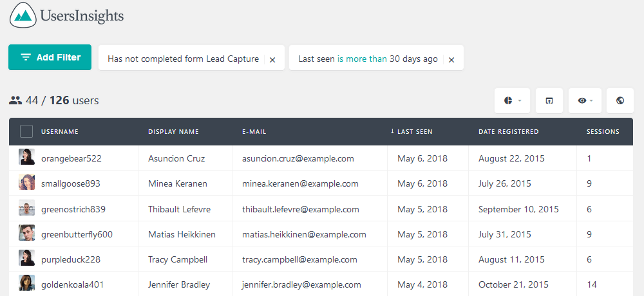This screenshot has width=644, height=296.
Task: Click the UsersInsights mountain logo
Action: coord(23,15)
